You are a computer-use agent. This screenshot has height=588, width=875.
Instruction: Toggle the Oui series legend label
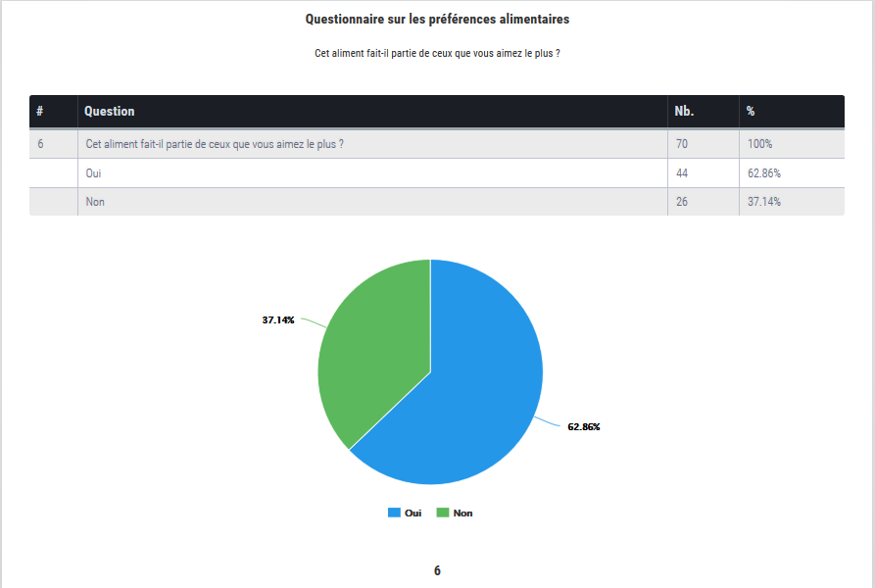pyautogui.click(x=413, y=513)
